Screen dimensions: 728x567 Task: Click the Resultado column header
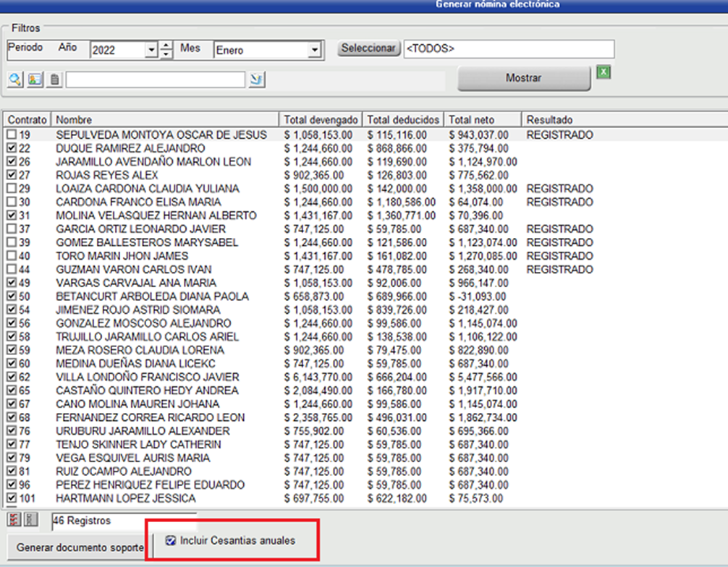550,119
